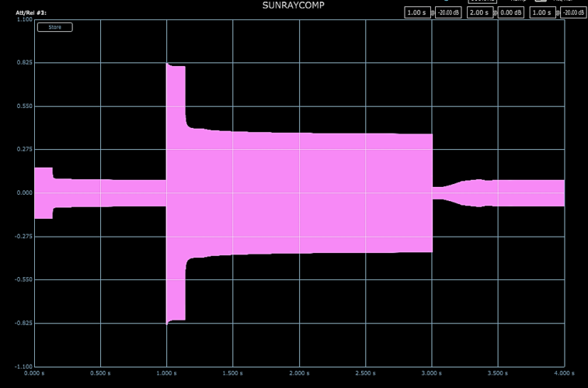Select the 2.00 s duration field
The height and width of the screenshot is (388, 588).
(479, 13)
